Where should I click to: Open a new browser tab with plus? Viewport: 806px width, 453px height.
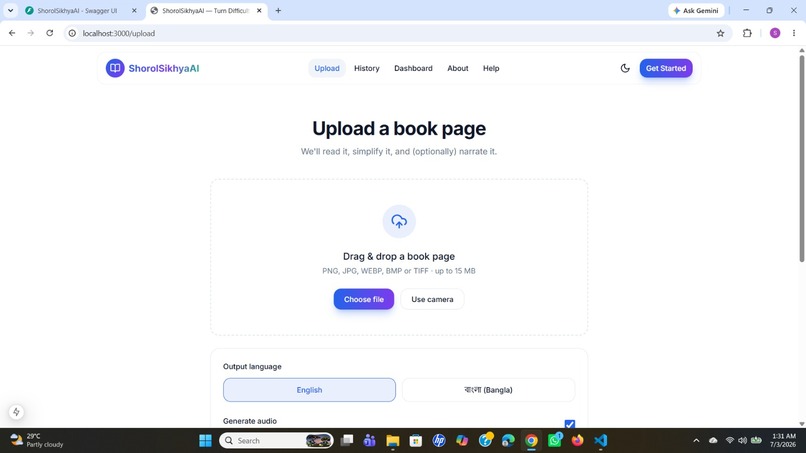pyautogui.click(x=278, y=10)
